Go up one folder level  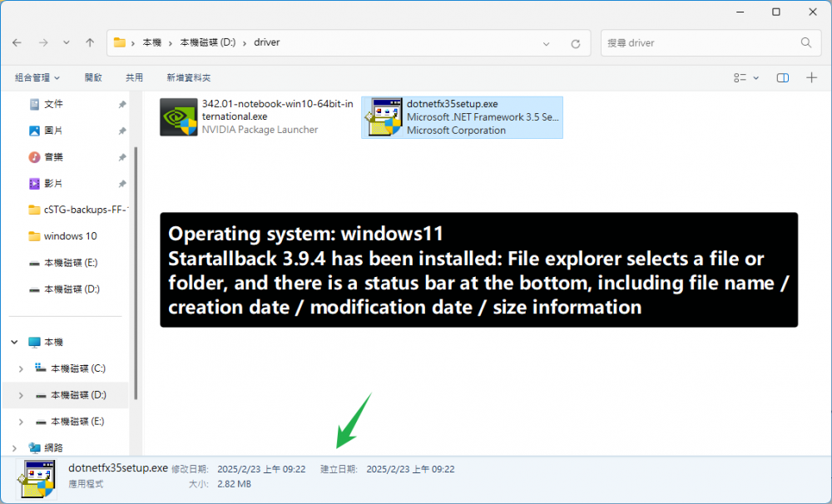click(x=90, y=42)
